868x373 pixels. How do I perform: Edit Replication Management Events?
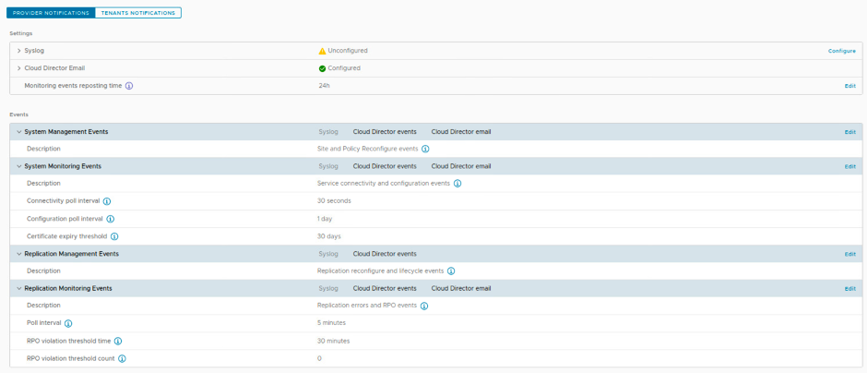pos(850,254)
